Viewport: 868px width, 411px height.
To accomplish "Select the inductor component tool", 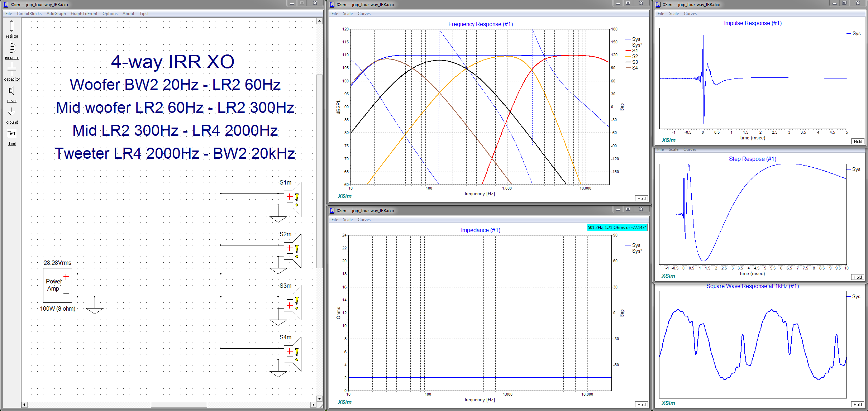I will [x=12, y=50].
